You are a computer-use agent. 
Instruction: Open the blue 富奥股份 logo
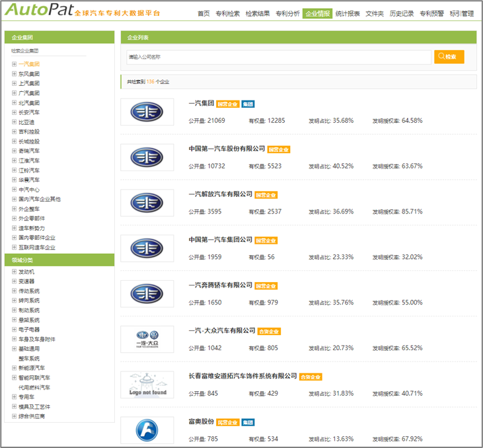point(147,430)
